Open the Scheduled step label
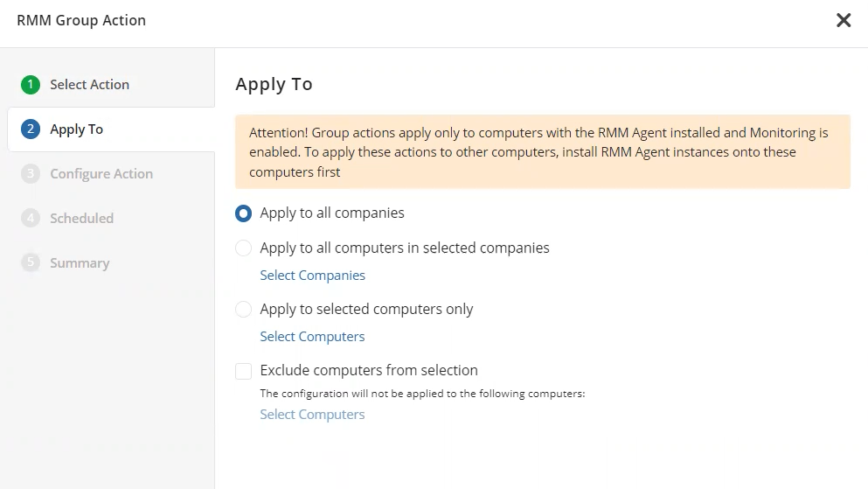The image size is (868, 489). 81,219
